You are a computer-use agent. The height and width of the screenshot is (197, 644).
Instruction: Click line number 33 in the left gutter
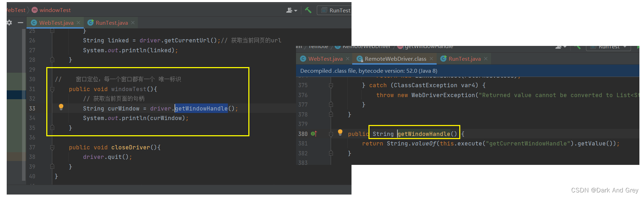[32, 108]
